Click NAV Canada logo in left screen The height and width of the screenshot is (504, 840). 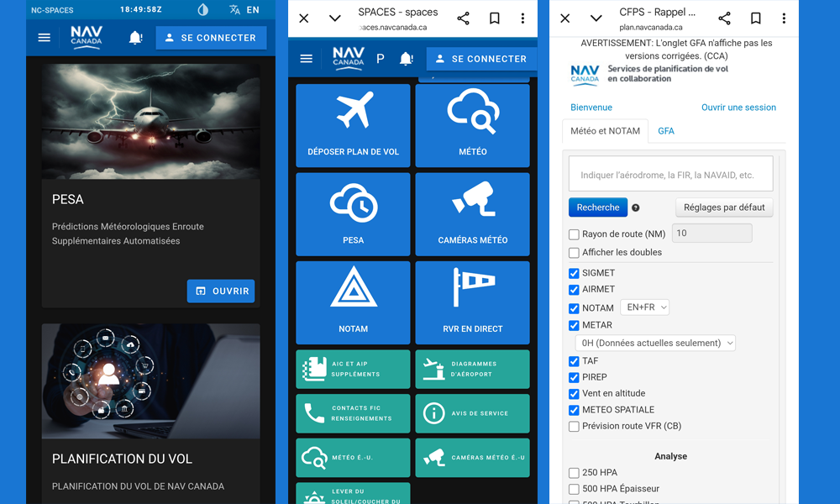[87, 38]
